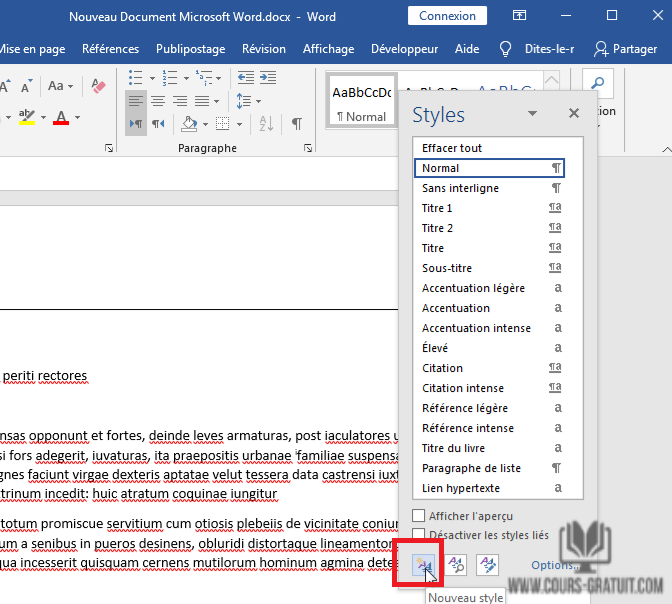Open Paragraphe dialog launcher
672x604 pixels.
click(x=308, y=148)
